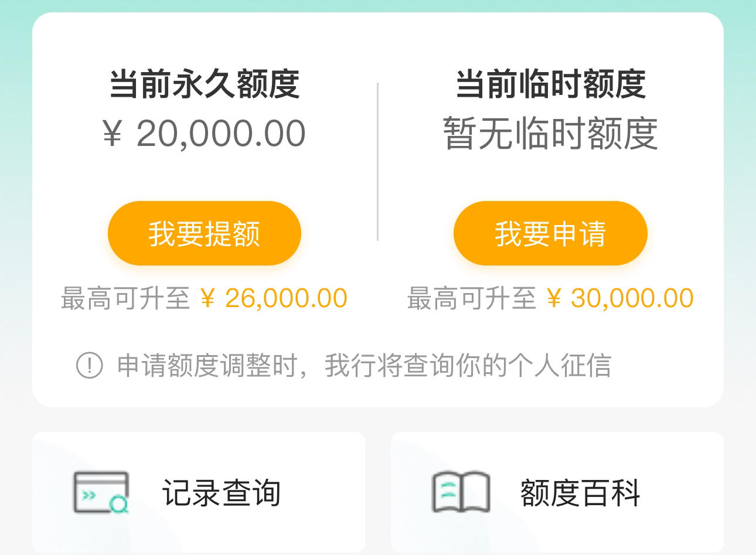Click the orange yen symbol before 26,000.00
This screenshot has width=756, height=555.
point(207,298)
